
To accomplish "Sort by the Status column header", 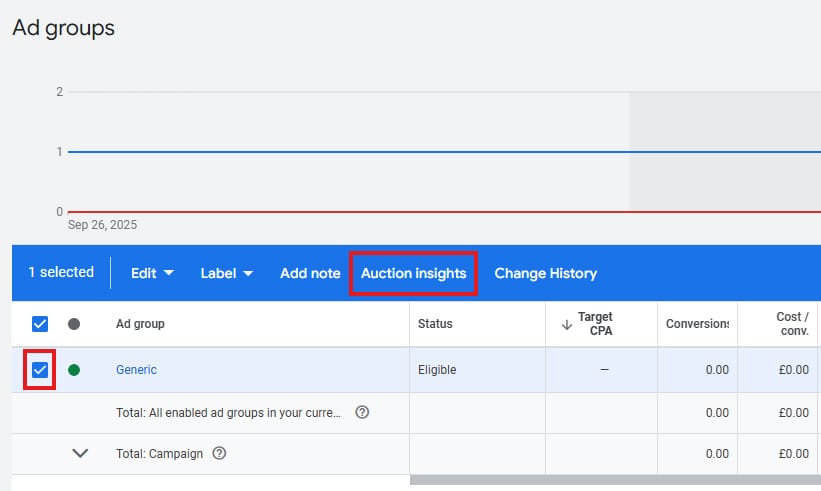I will click(435, 324).
